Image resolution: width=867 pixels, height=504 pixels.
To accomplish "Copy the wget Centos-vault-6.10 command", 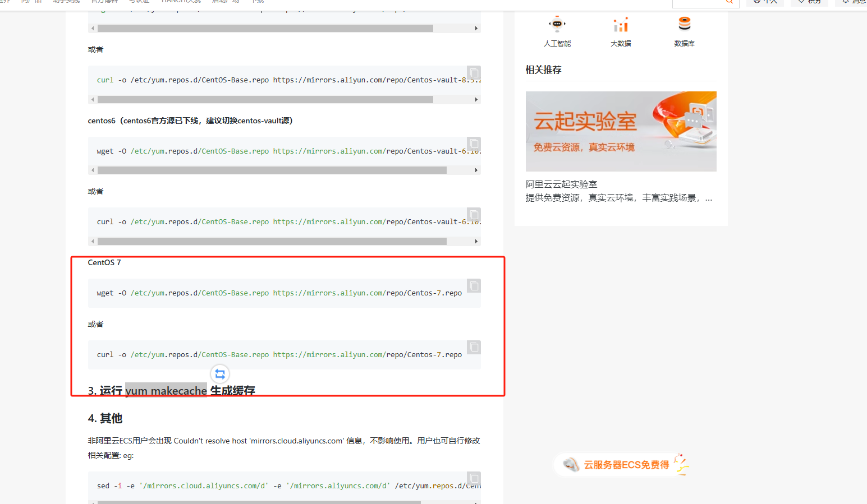I will tap(474, 144).
